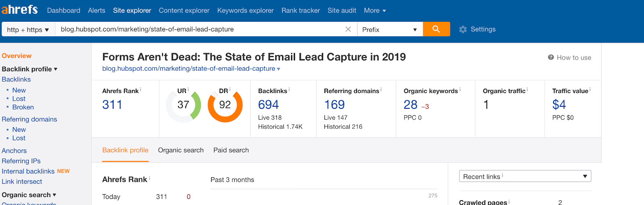Collapse the Organic search sidebar section
The width and height of the screenshot is (644, 205).
pos(54,195)
